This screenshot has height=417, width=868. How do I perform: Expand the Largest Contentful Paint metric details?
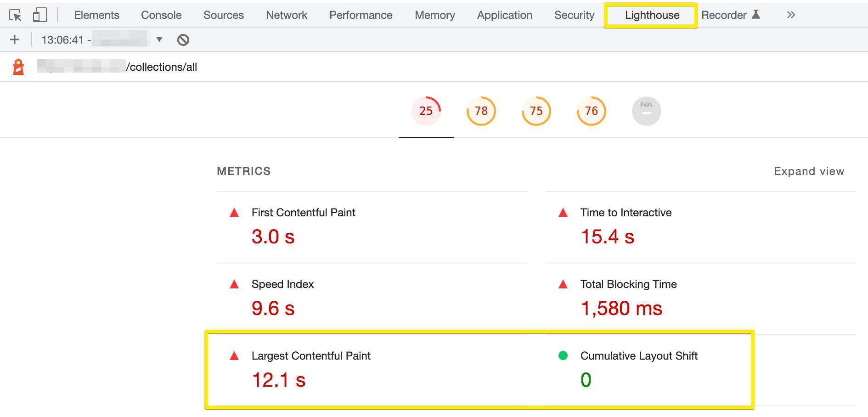311,355
